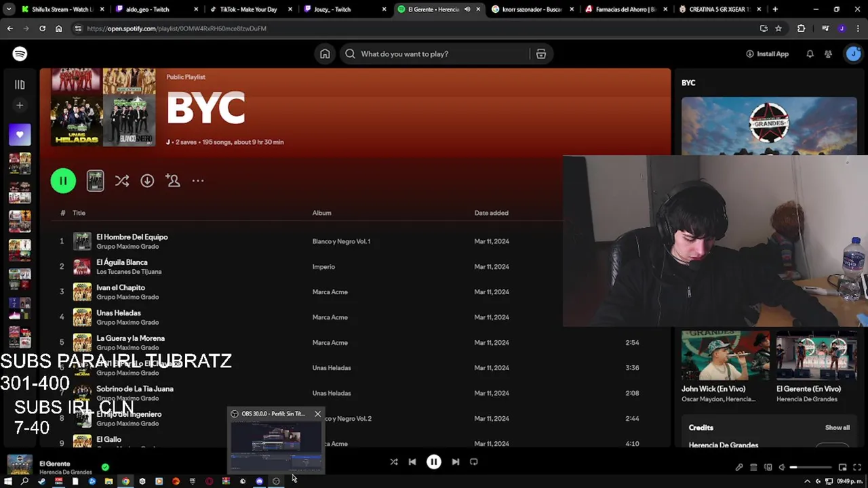Close the OBS preview thumbnail

coord(317,413)
